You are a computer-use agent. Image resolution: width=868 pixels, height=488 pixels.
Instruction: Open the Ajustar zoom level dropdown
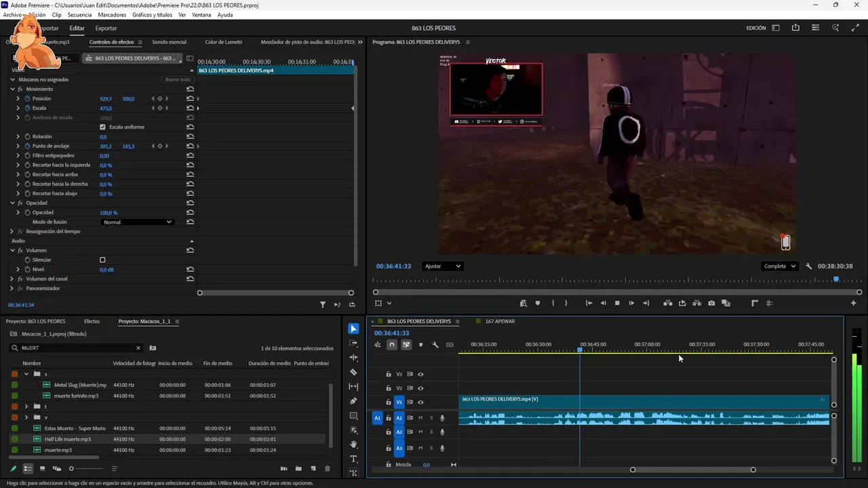tap(442, 266)
